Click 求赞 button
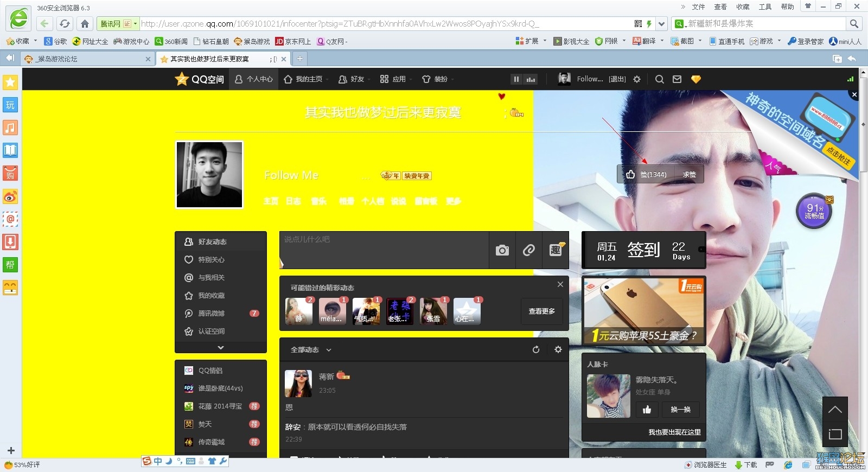The image size is (868, 472). point(690,174)
